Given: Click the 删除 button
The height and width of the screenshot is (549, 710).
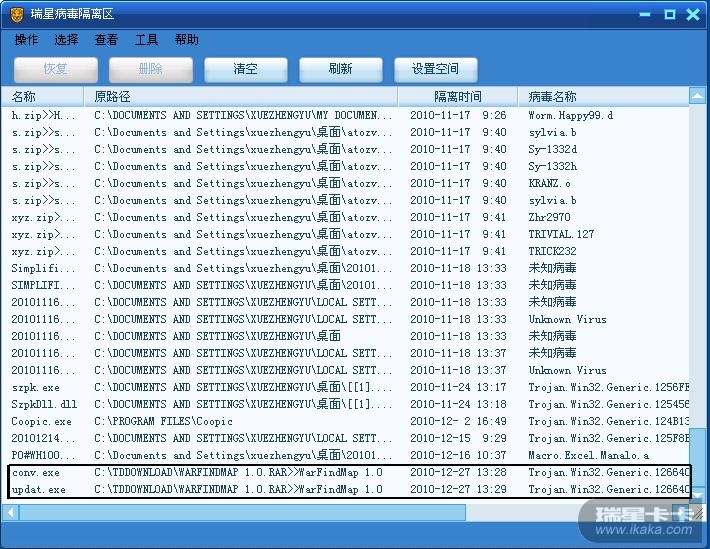Looking at the screenshot, I should pyautogui.click(x=151, y=69).
